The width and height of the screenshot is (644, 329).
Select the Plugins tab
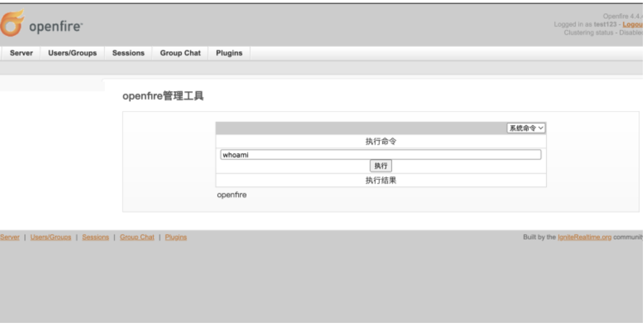pyautogui.click(x=229, y=53)
